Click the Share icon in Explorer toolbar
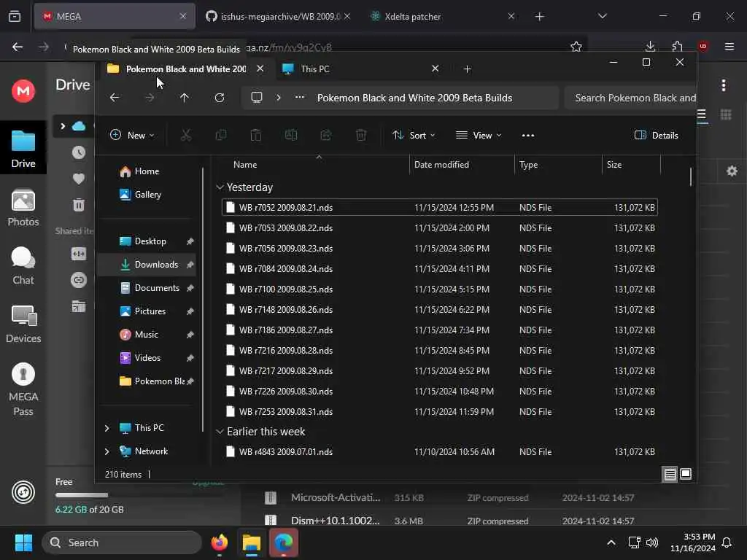The image size is (747, 560). pos(326,135)
